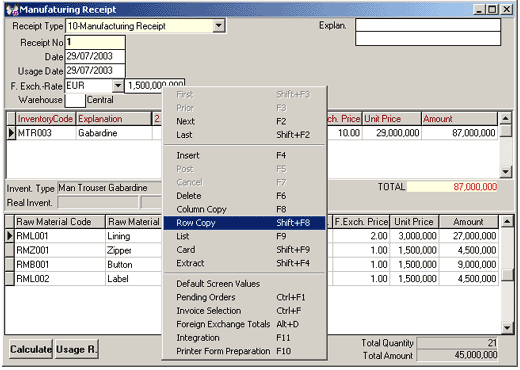
Task: Click the Invent. Type Man Trouser Gabardine field
Action: [x=110, y=188]
